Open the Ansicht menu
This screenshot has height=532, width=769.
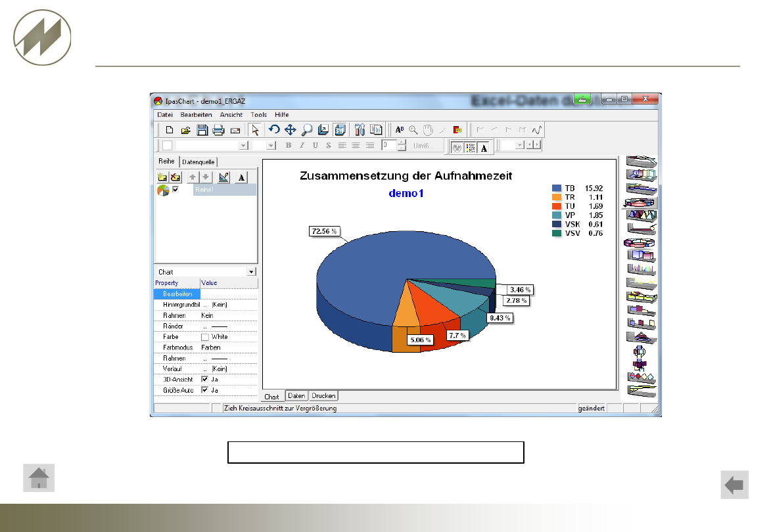point(231,115)
